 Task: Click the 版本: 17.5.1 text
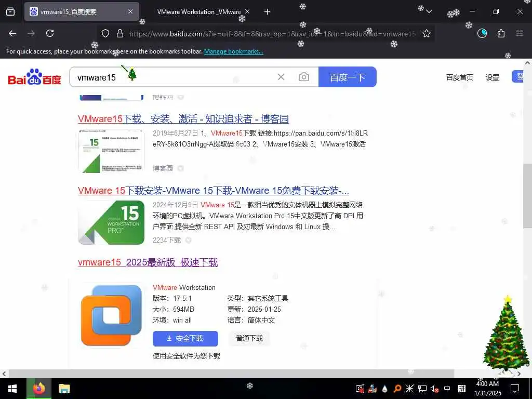click(172, 298)
